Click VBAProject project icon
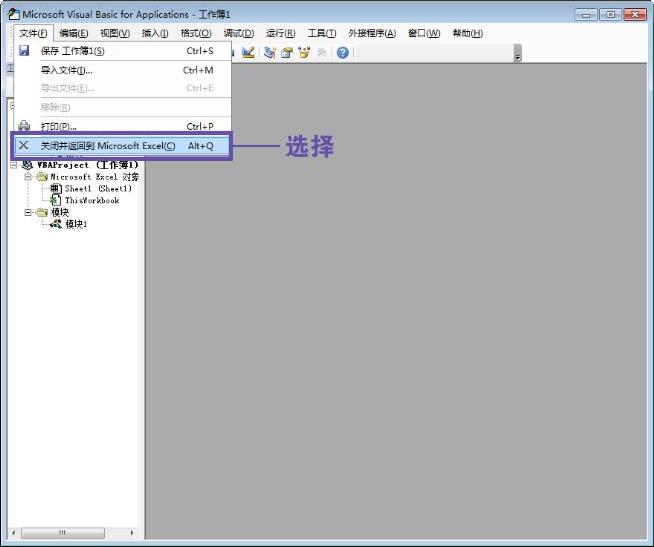The image size is (654, 547). coord(27,165)
